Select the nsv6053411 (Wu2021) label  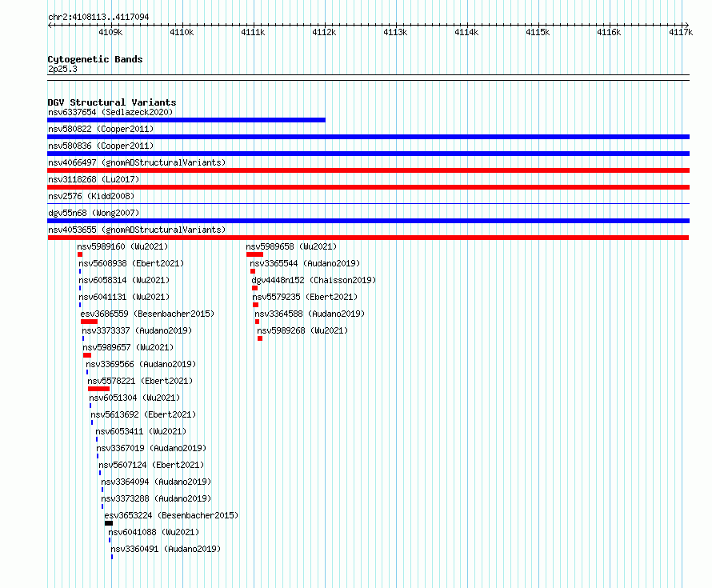[141, 431]
